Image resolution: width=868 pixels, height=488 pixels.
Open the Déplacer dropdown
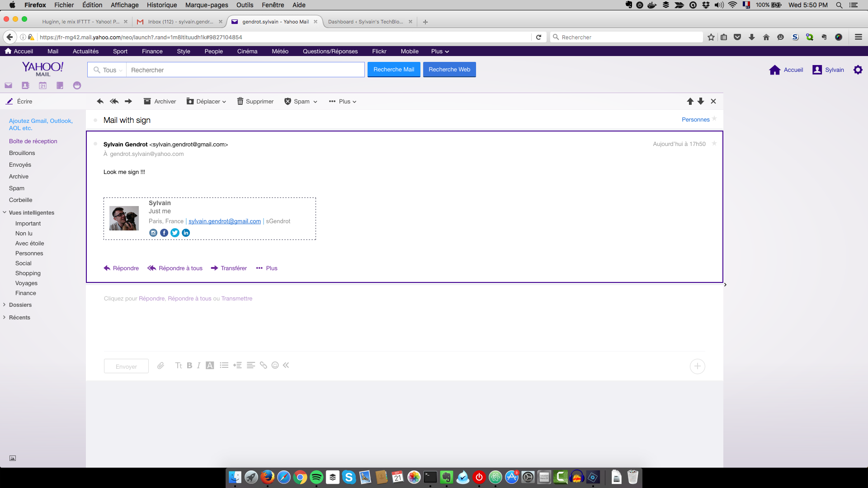point(206,101)
